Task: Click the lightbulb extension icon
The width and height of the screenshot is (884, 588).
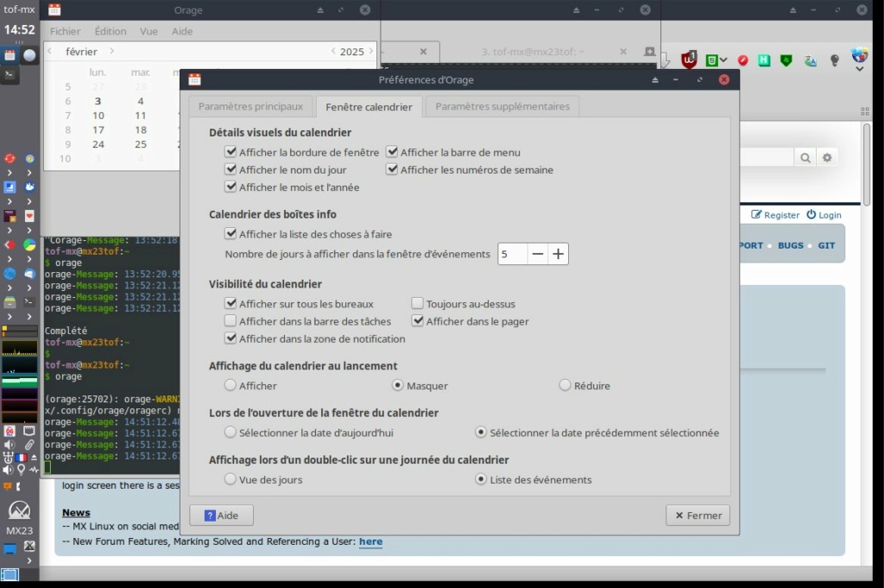Action: tap(835, 60)
